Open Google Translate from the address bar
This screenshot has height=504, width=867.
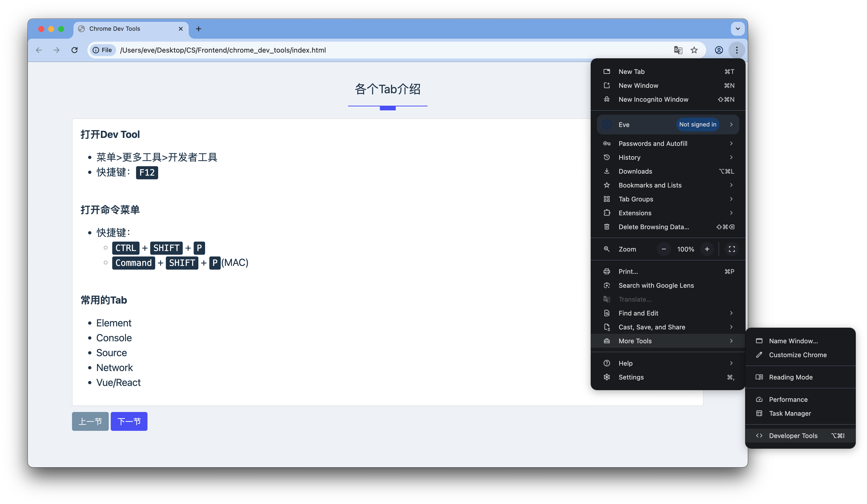click(x=677, y=50)
